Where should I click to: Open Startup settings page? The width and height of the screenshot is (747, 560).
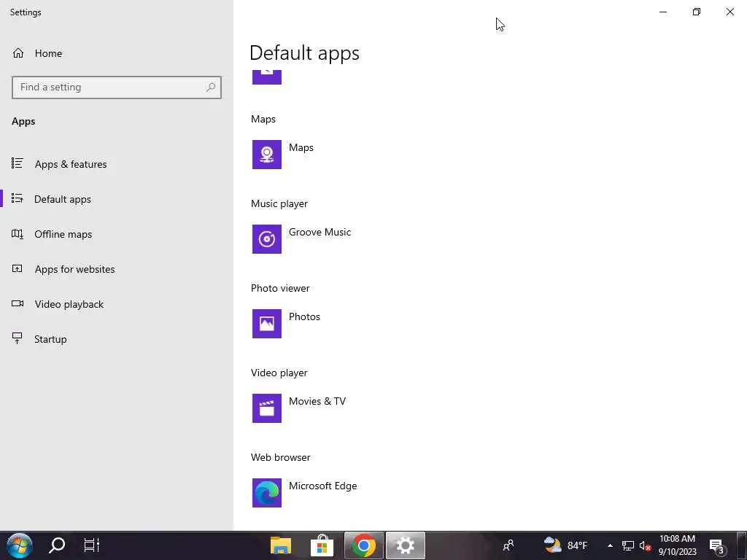point(117,339)
